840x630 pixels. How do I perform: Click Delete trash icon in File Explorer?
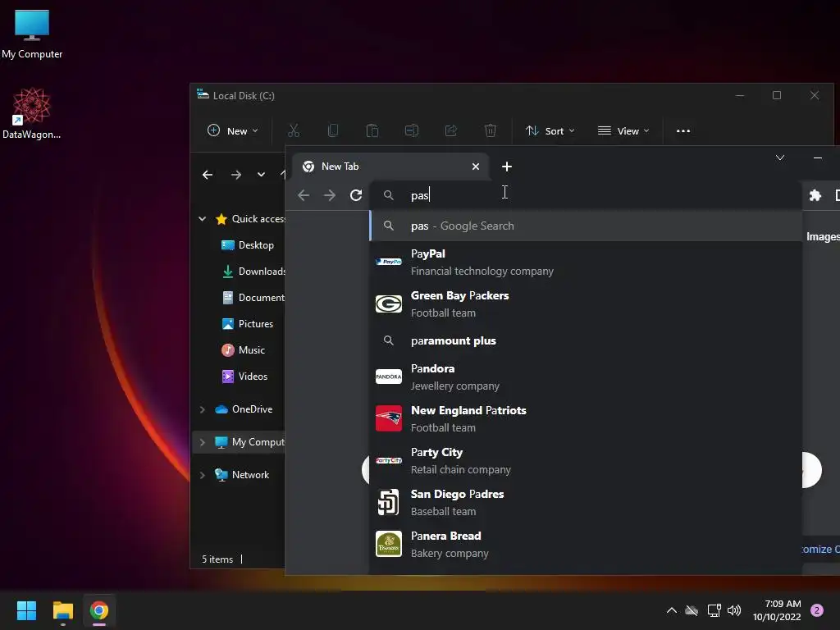(491, 130)
